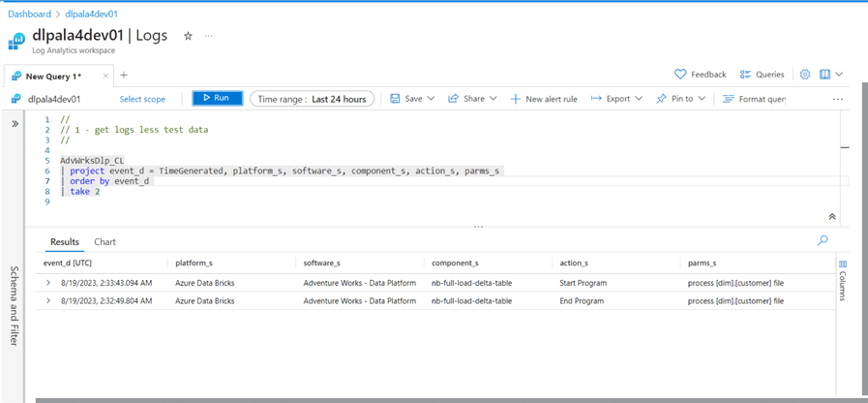Click the Log Analytics workspace logo icon
The width and height of the screenshot is (868, 403).
click(x=17, y=40)
